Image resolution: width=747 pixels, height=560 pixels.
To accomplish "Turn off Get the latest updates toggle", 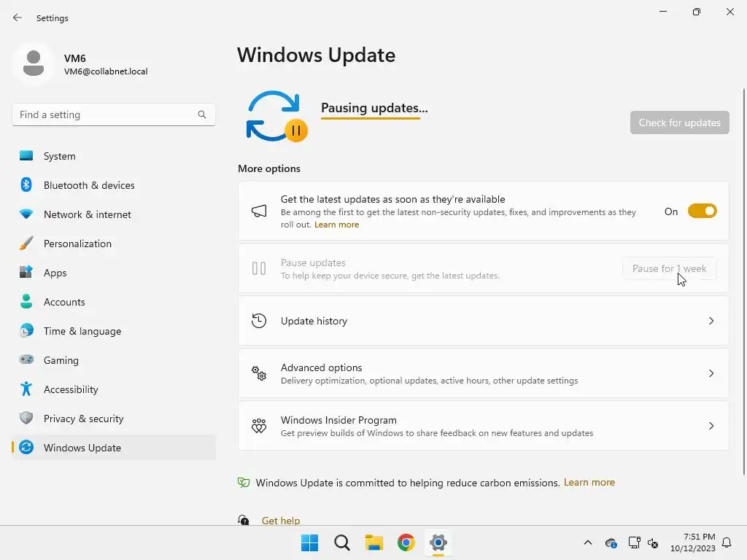I will tap(703, 211).
